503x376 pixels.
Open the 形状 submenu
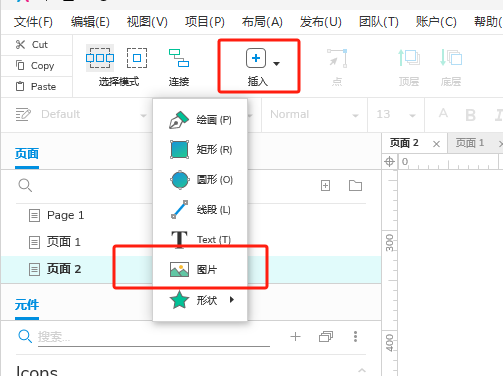tap(200, 300)
